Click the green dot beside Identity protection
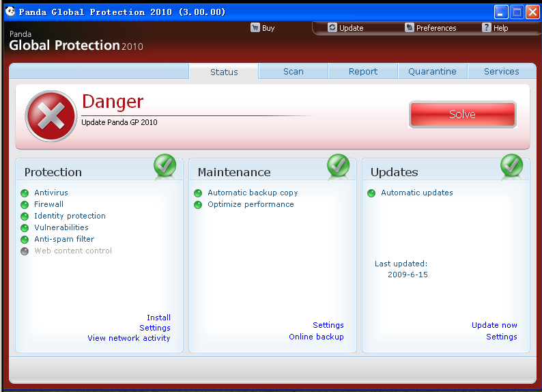542x392 pixels. (25, 216)
